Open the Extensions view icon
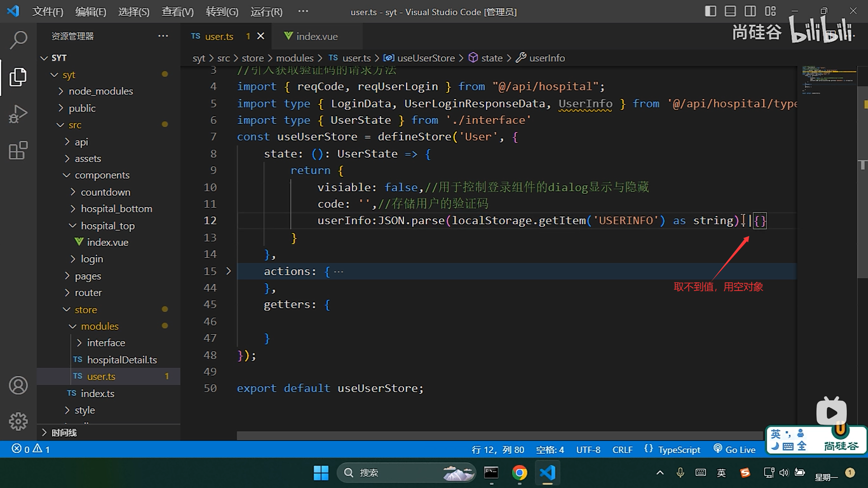868x488 pixels. tap(18, 150)
